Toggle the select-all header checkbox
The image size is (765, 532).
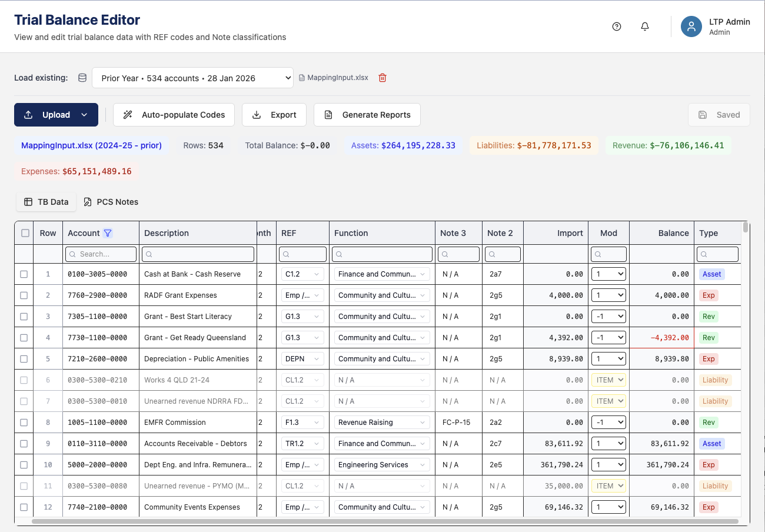[25, 233]
